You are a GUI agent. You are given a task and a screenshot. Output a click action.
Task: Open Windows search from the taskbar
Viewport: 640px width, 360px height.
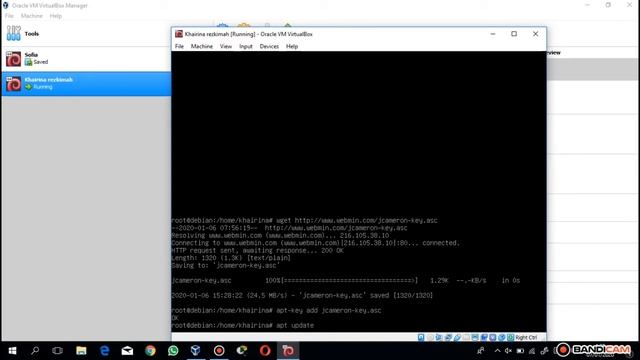point(35,351)
